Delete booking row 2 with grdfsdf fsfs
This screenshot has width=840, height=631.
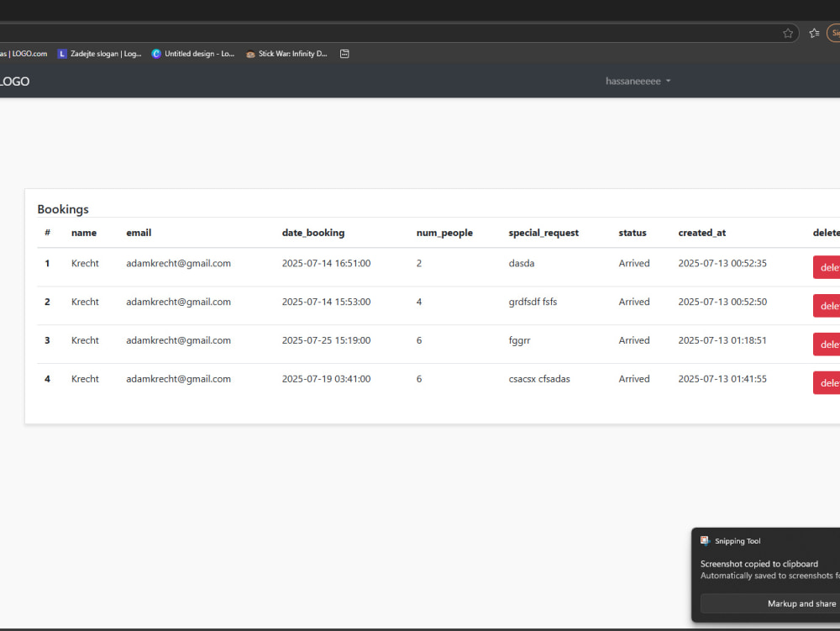click(827, 306)
